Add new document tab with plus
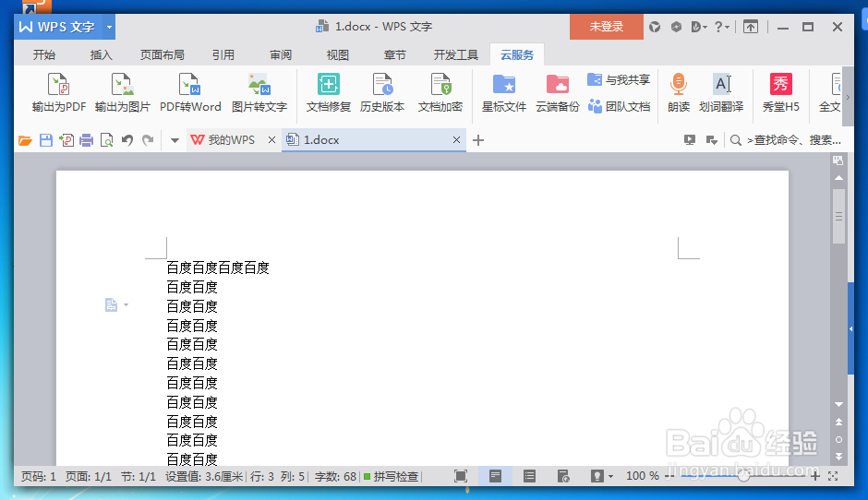868x500 pixels. (478, 140)
